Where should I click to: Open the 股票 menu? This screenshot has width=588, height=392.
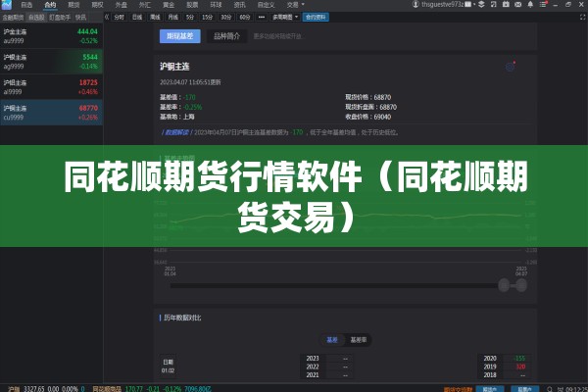[x=192, y=5]
